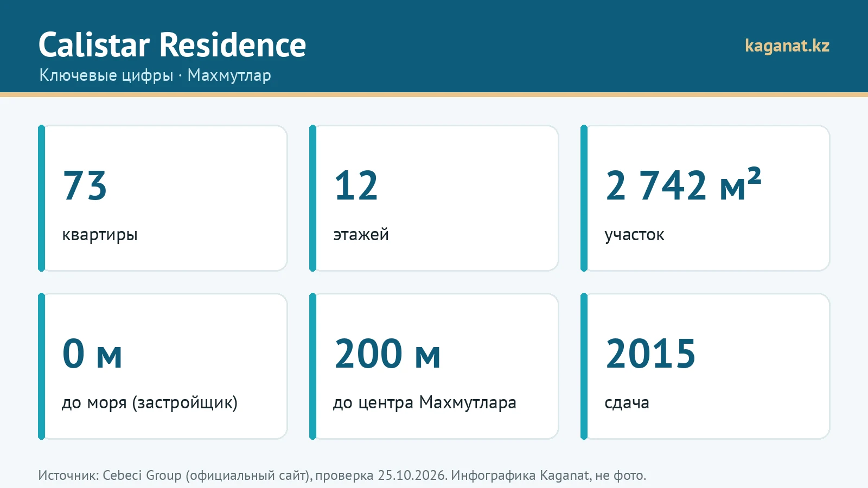Select the value 200 м
This screenshot has width=868, height=488.
tap(387, 354)
